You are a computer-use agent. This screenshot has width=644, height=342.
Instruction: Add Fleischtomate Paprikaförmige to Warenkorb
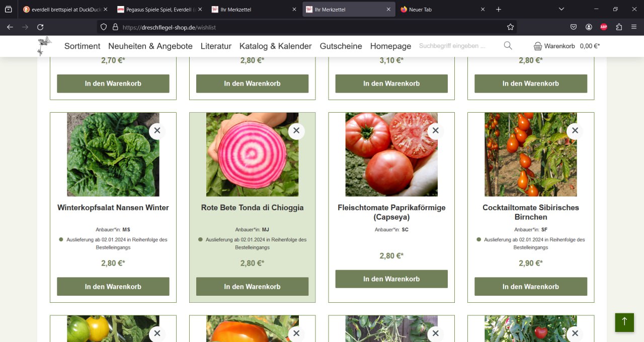coord(391,279)
